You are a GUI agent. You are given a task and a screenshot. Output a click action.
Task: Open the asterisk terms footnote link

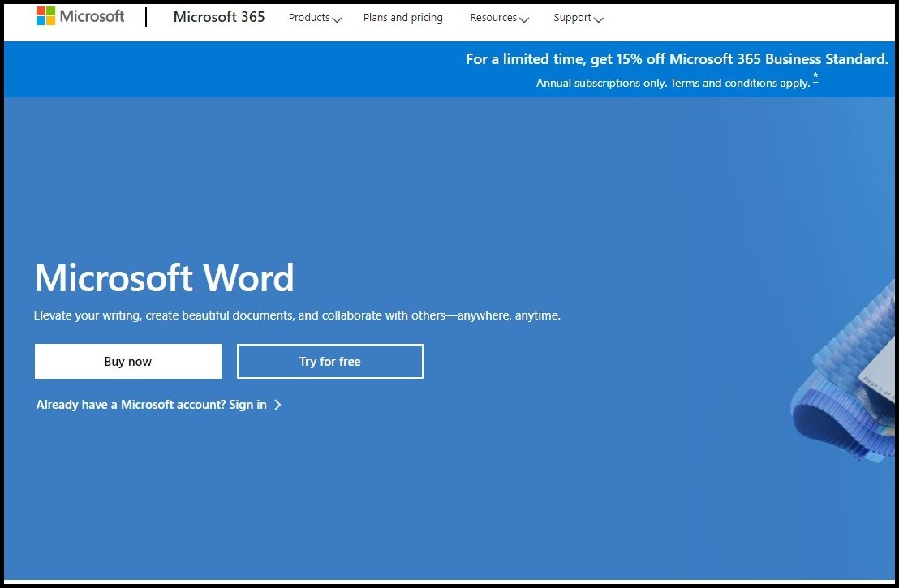tap(815, 79)
